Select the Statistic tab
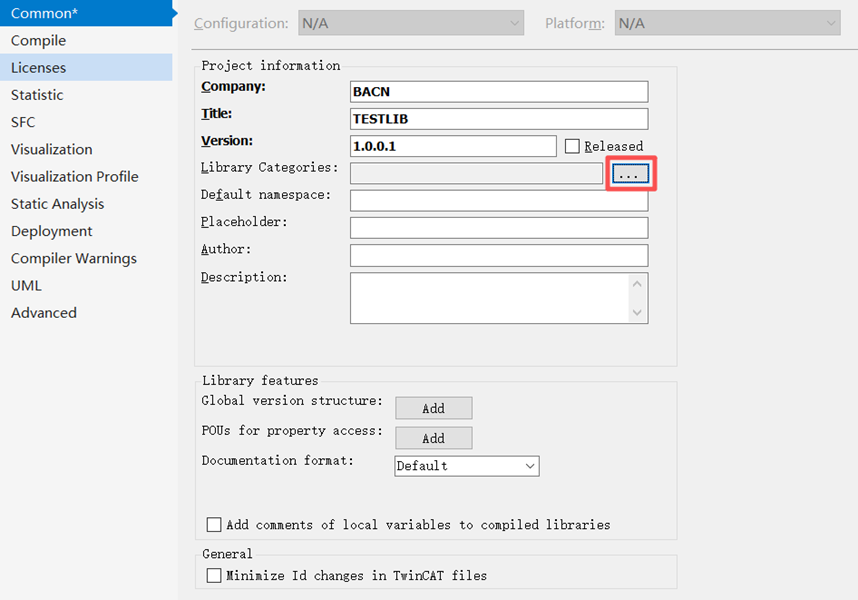This screenshot has height=600, width=858. 37,95
